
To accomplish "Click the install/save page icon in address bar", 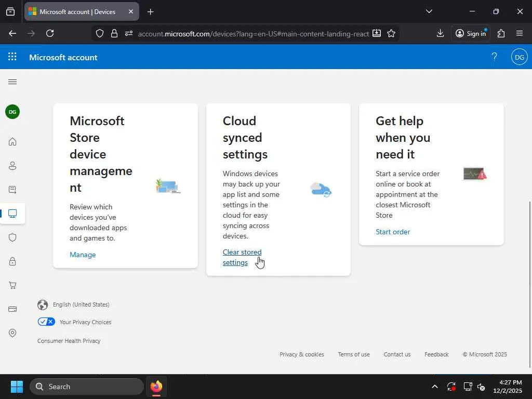I will (377, 33).
